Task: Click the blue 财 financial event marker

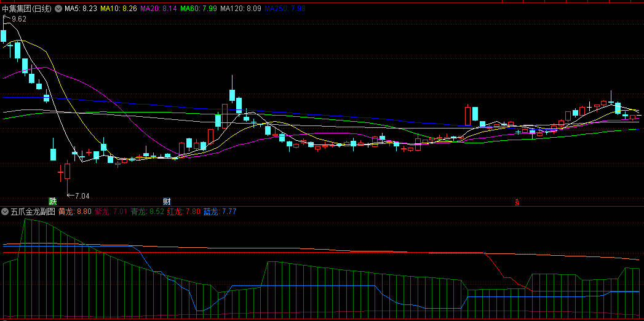Action: [167, 201]
